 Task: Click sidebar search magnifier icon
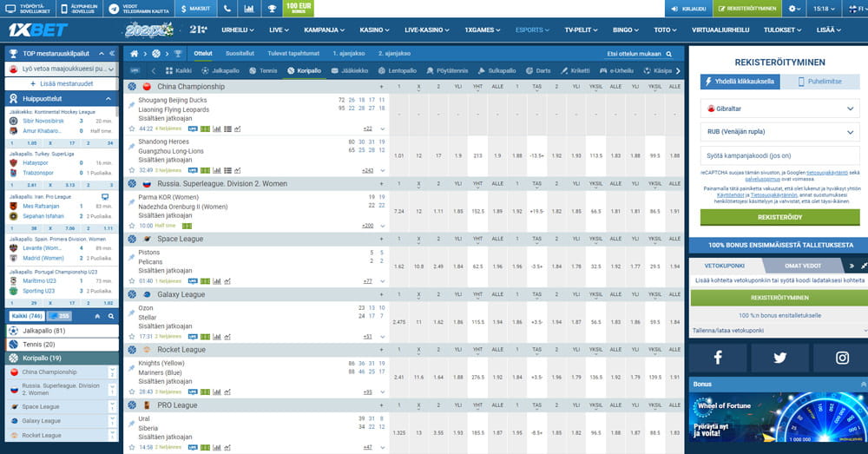tap(111, 316)
